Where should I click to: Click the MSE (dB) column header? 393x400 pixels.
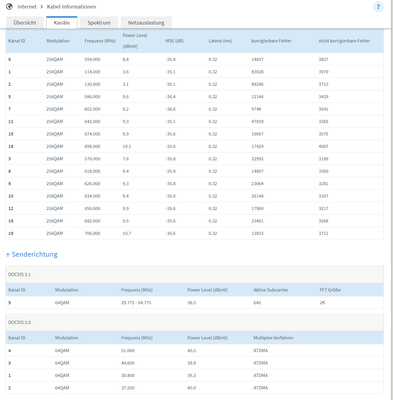tap(175, 41)
